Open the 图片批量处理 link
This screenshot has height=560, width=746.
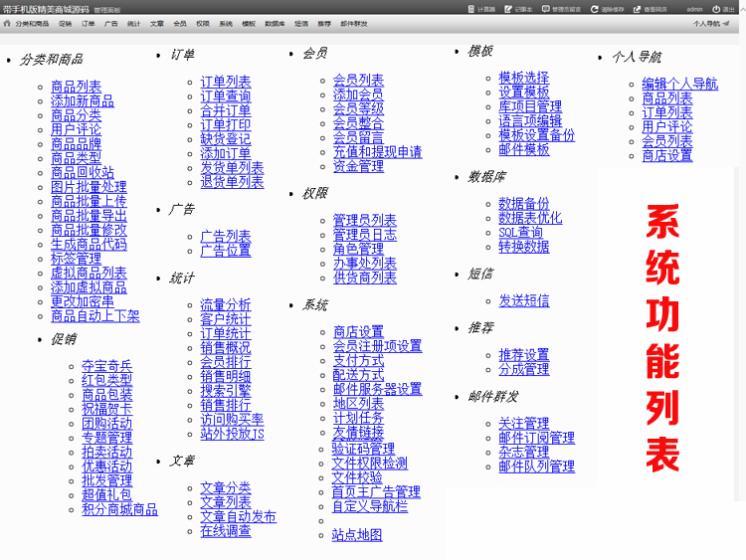pos(89,187)
